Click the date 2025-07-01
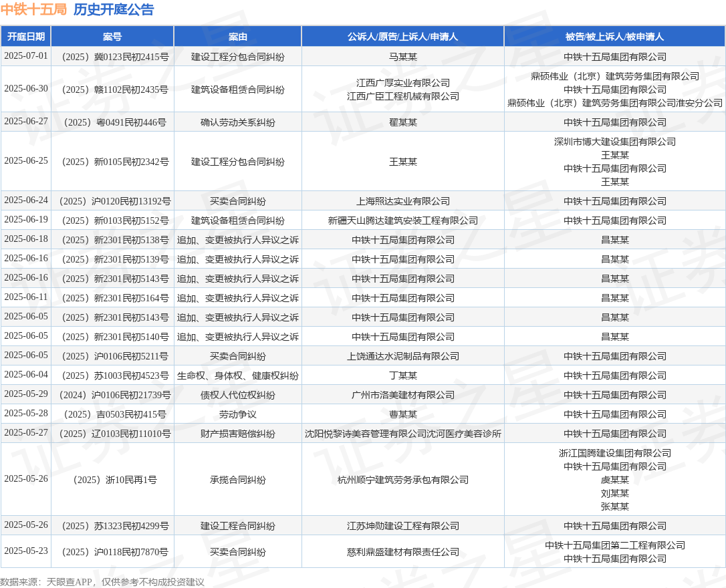 pyautogui.click(x=26, y=56)
